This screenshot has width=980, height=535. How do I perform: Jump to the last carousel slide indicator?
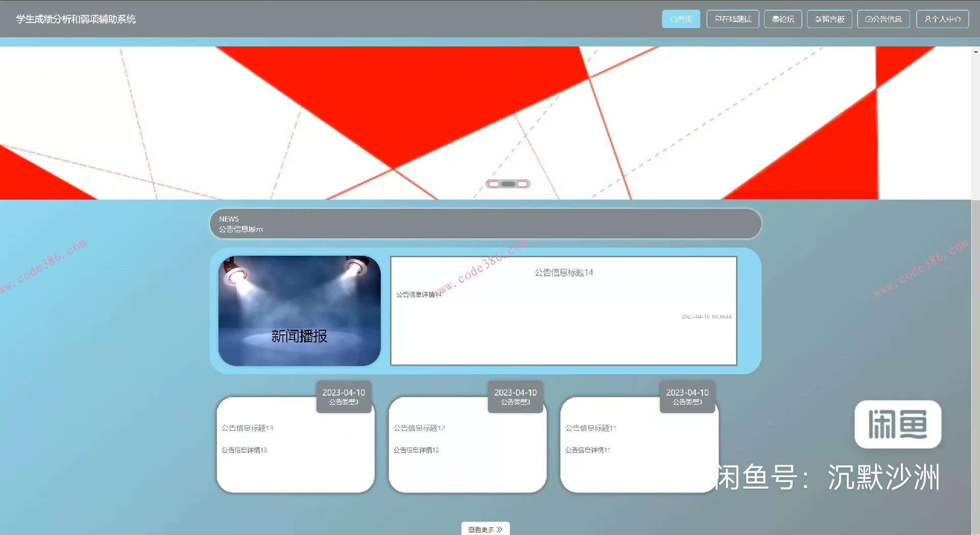coord(522,184)
